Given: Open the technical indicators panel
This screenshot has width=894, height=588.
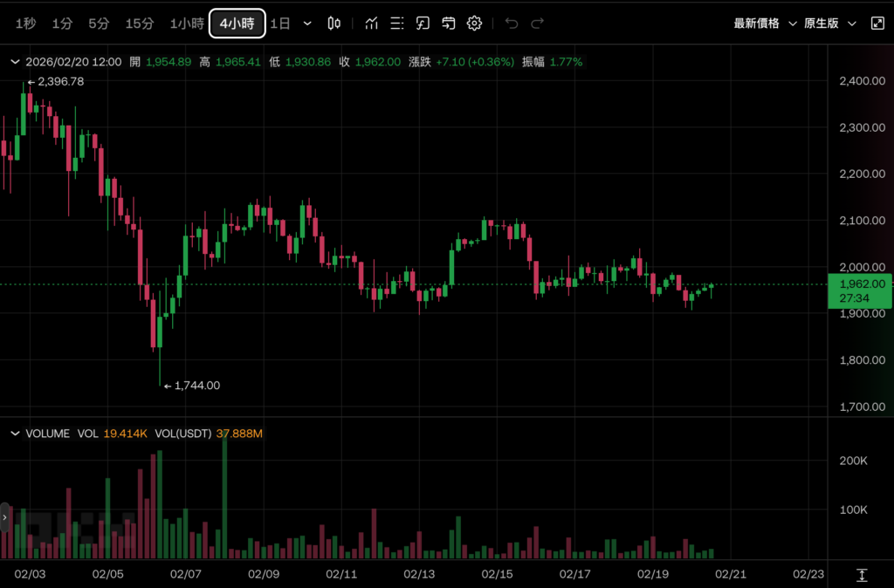Looking at the screenshot, I should point(371,24).
